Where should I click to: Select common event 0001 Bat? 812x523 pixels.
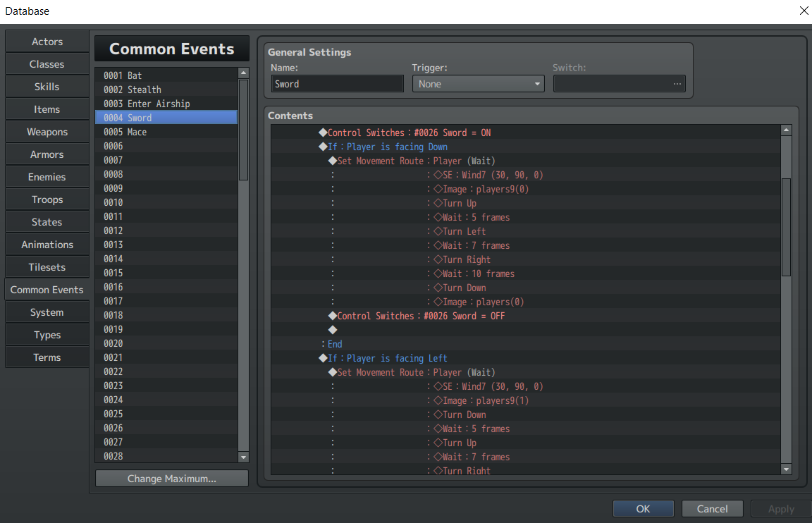point(166,75)
